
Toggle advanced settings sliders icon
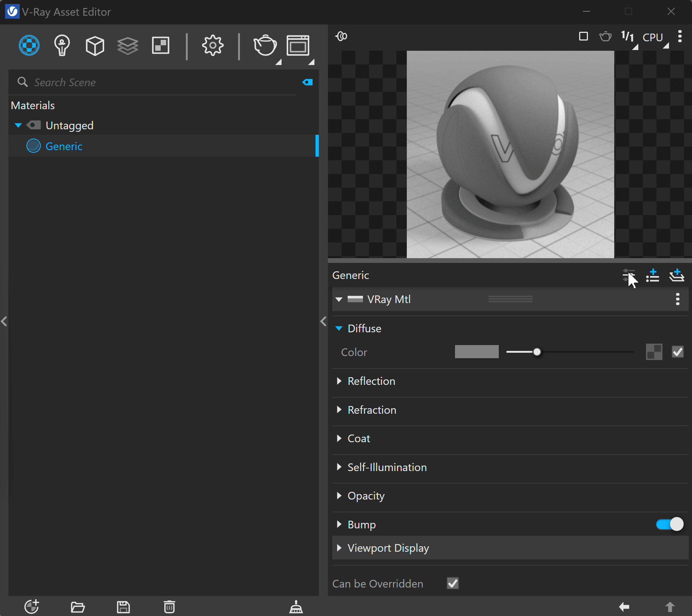point(629,276)
